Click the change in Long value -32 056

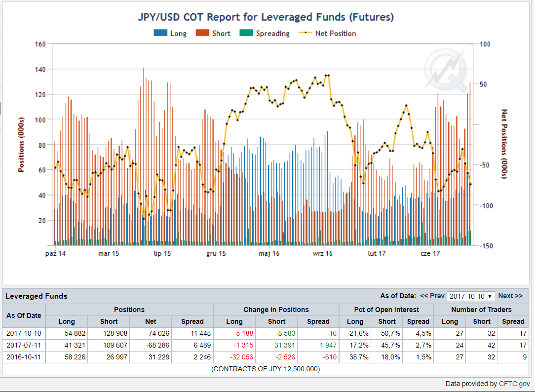coord(241,357)
